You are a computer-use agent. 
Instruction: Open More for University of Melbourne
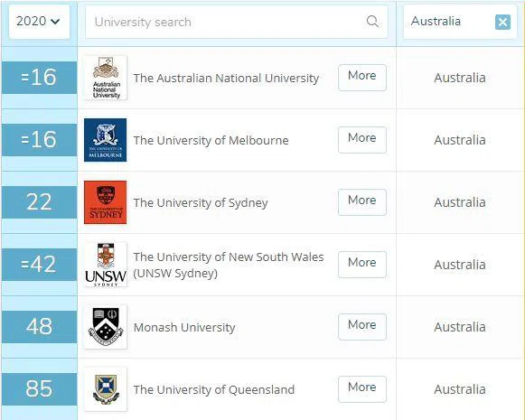click(362, 140)
